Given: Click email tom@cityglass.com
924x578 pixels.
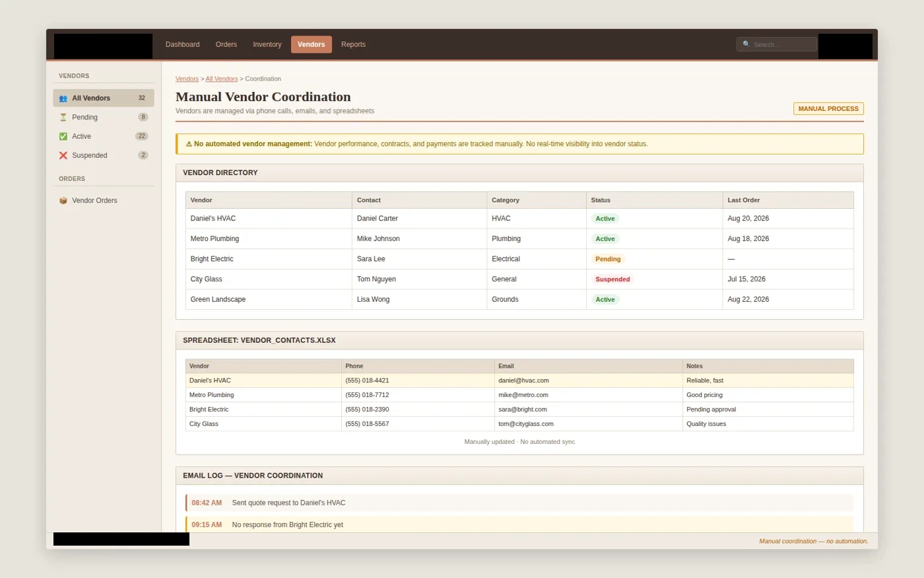Looking at the screenshot, I should click(525, 424).
